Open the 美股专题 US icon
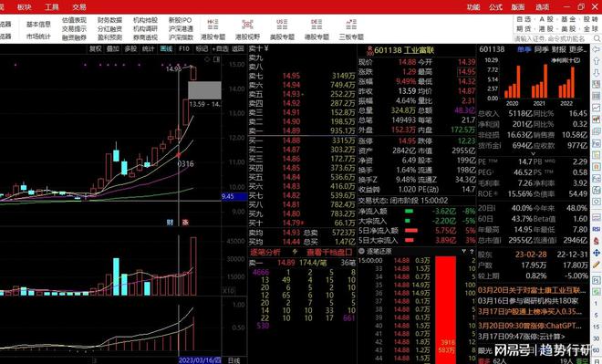The image size is (602, 364). coord(282,25)
